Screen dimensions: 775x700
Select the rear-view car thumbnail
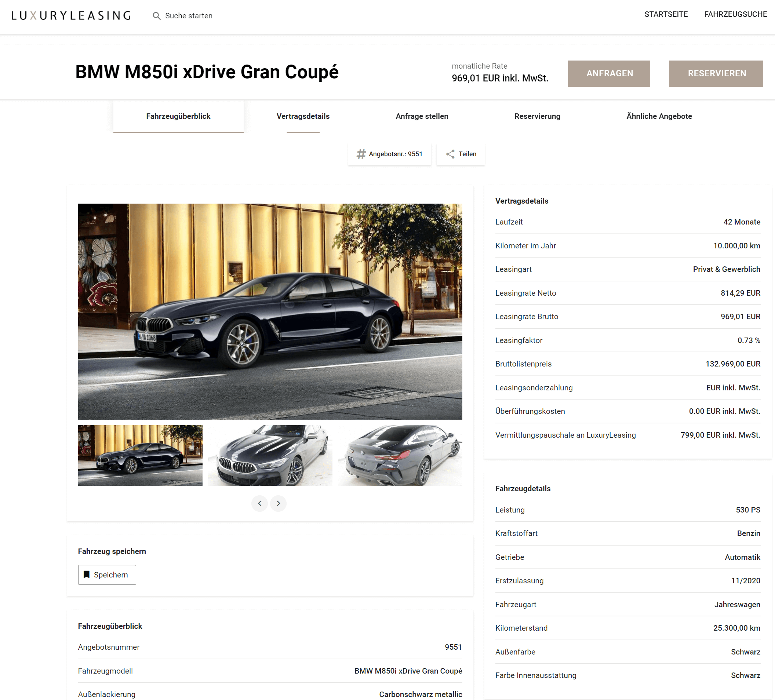[400, 455]
